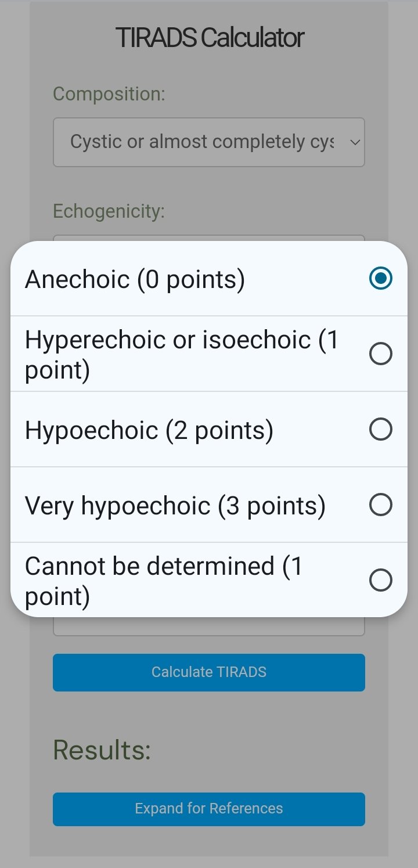Click the Composition dropdown chevron arrow
This screenshot has height=868, width=418.
tap(355, 142)
